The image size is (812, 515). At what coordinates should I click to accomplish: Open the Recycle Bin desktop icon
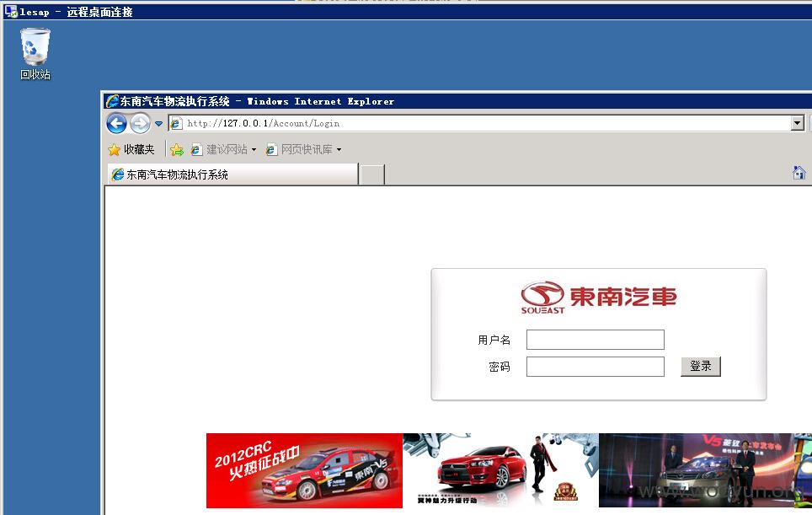[35, 54]
